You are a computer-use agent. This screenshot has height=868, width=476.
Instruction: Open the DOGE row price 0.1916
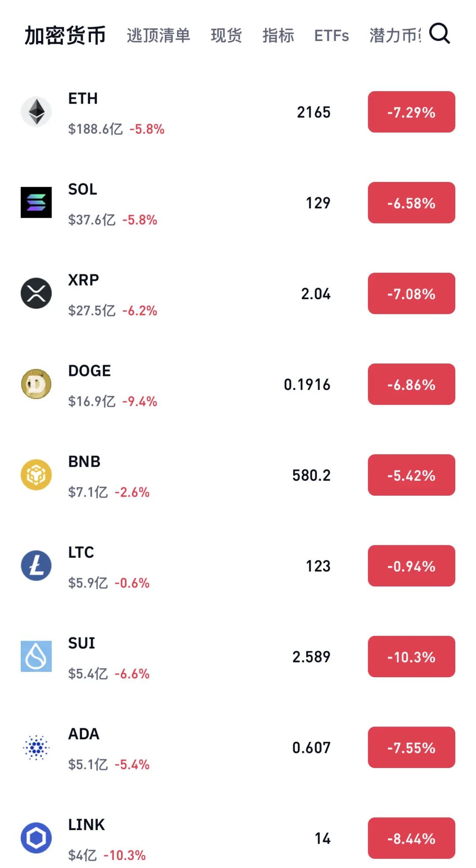pos(307,385)
